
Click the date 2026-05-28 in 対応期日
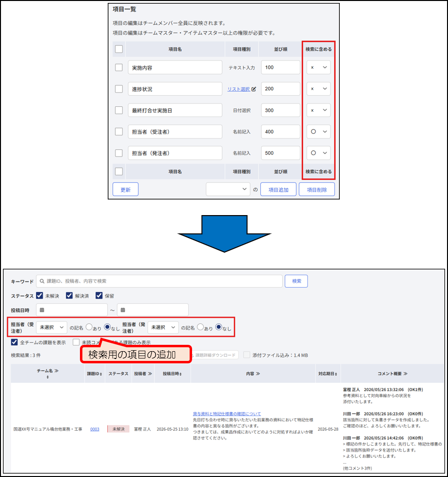[328, 429]
